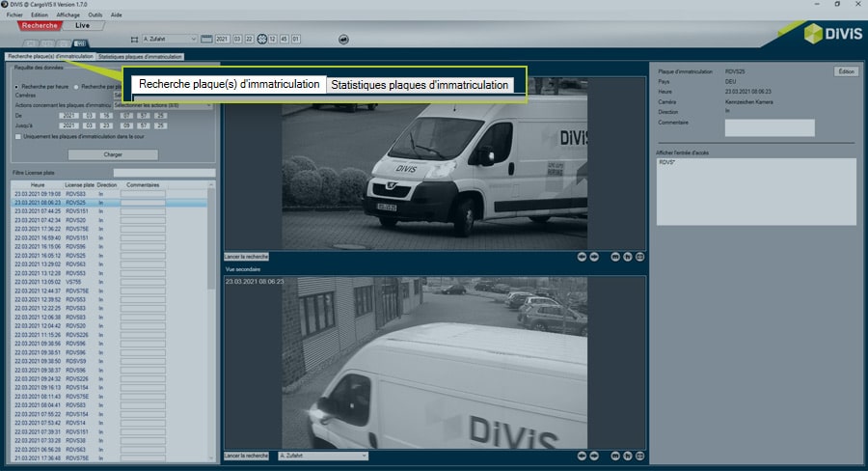Click 'Lancer la recherche' under the secondary view
Screen dimensions: 868x471
[x=246, y=456]
